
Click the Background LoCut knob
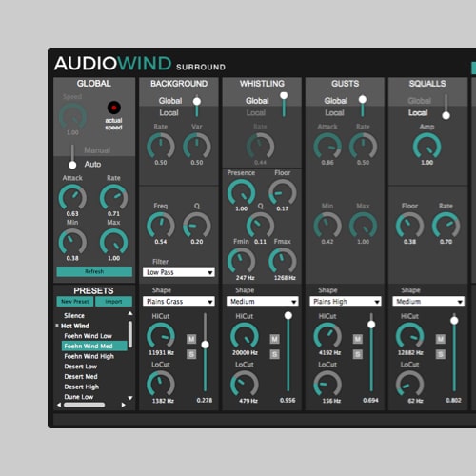pyautogui.click(x=161, y=384)
